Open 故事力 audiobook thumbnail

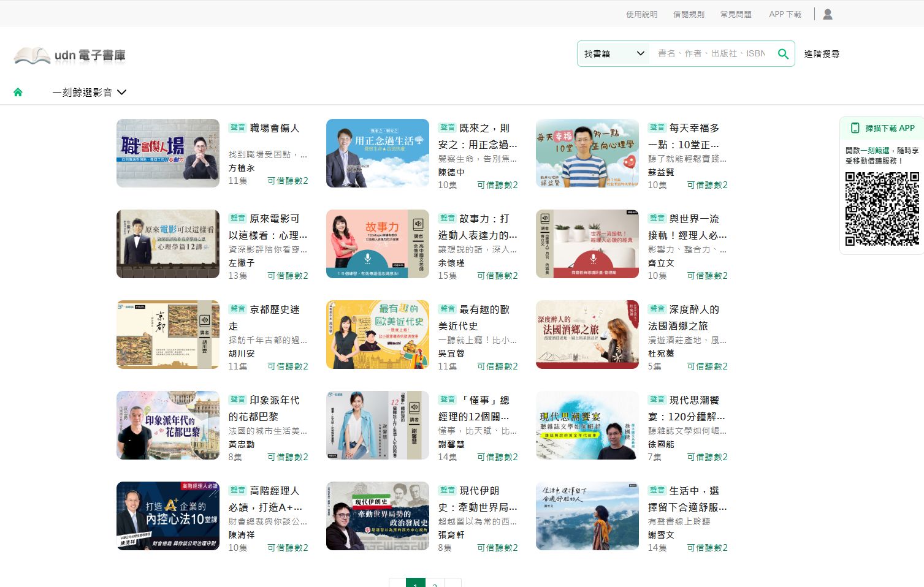(378, 244)
